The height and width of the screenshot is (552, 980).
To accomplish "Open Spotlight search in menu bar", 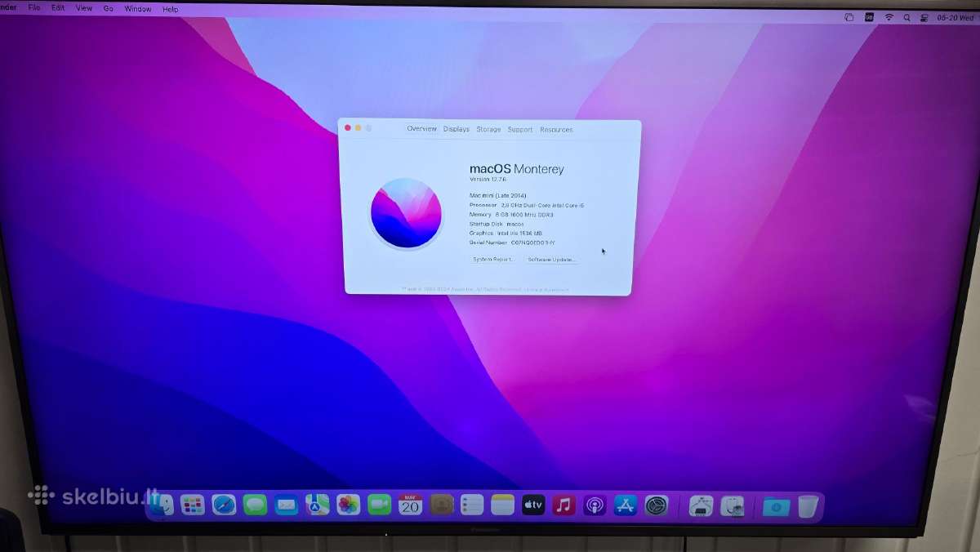I will click(907, 17).
